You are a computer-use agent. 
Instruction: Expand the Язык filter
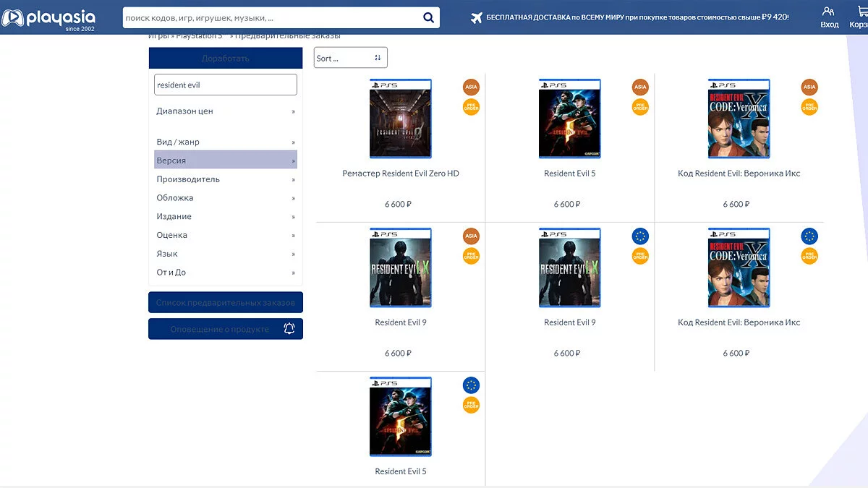225,254
